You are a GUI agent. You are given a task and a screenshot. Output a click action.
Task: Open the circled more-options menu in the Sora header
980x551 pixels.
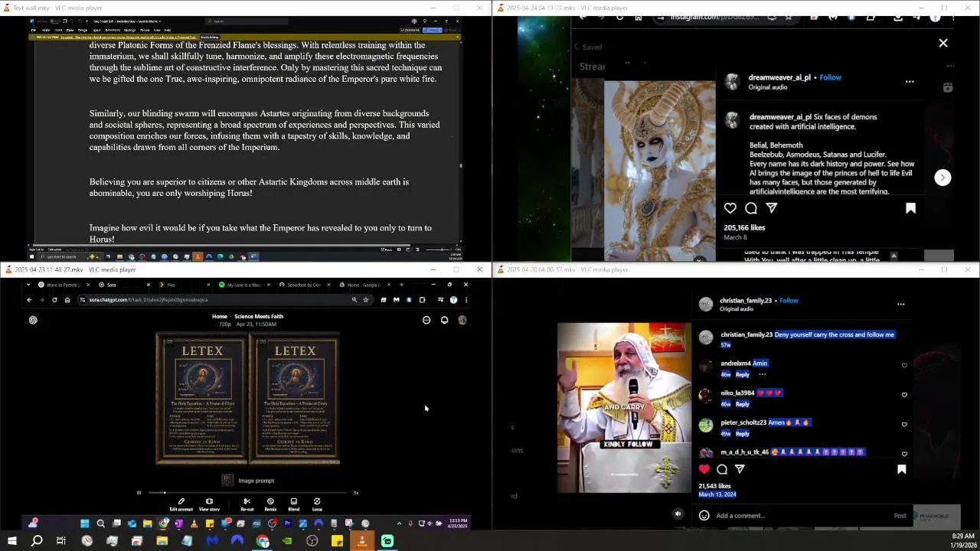426,320
